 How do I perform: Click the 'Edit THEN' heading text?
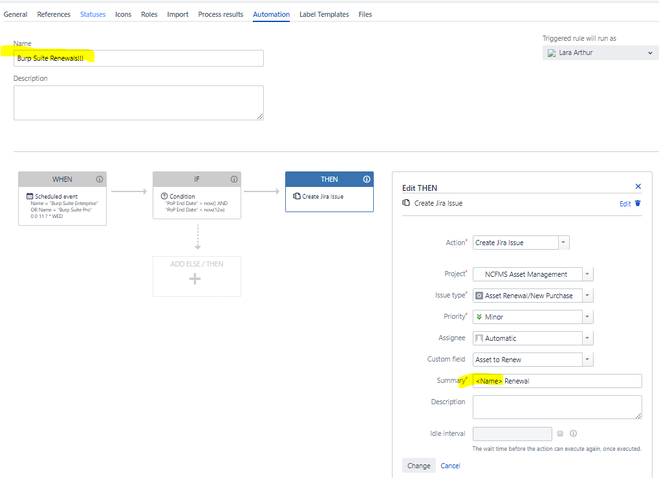click(419, 188)
